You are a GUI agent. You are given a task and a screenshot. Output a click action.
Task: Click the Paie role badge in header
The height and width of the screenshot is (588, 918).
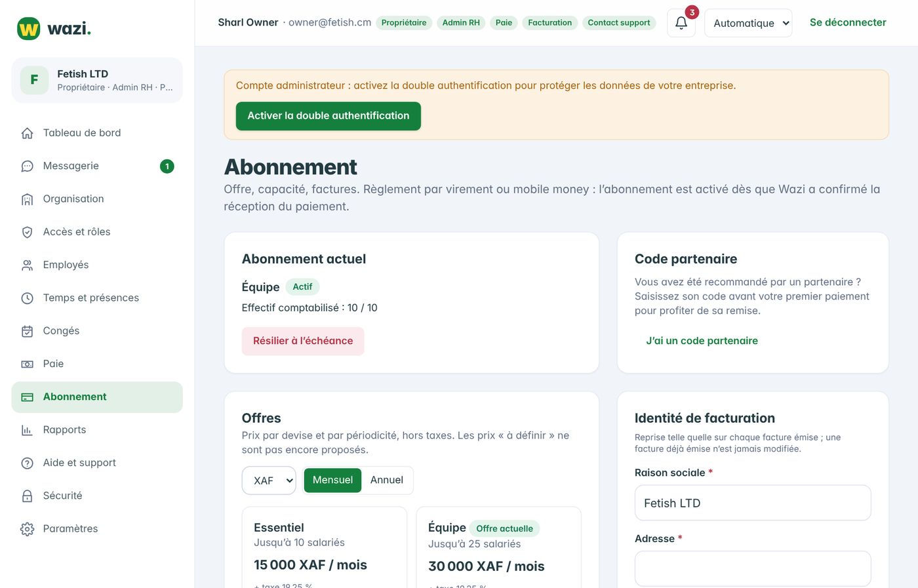[504, 23]
